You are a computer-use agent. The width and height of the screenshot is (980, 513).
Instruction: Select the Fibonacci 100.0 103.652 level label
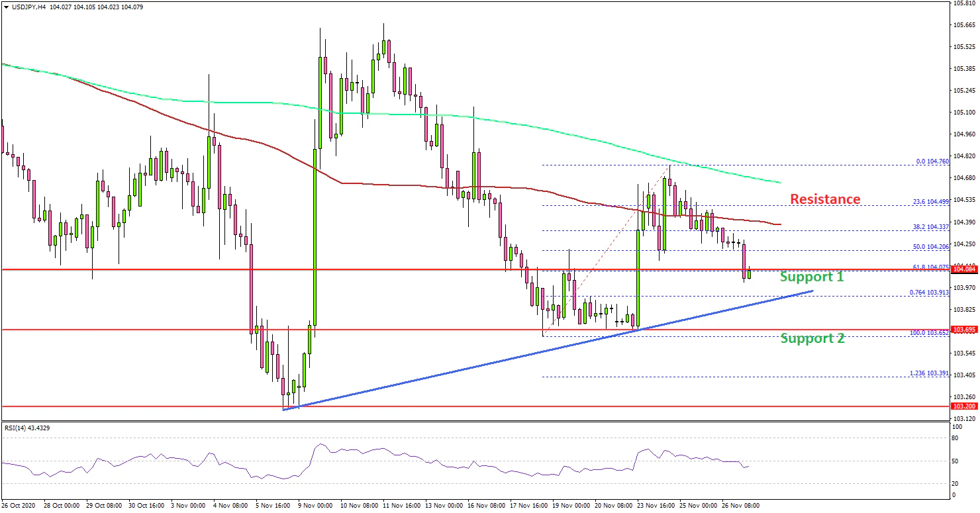click(928, 332)
